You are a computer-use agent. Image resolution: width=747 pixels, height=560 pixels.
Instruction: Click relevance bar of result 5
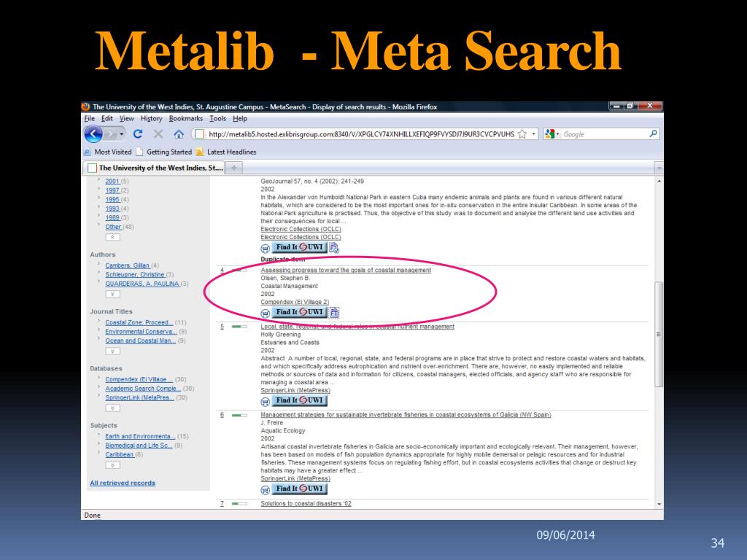[239, 327]
